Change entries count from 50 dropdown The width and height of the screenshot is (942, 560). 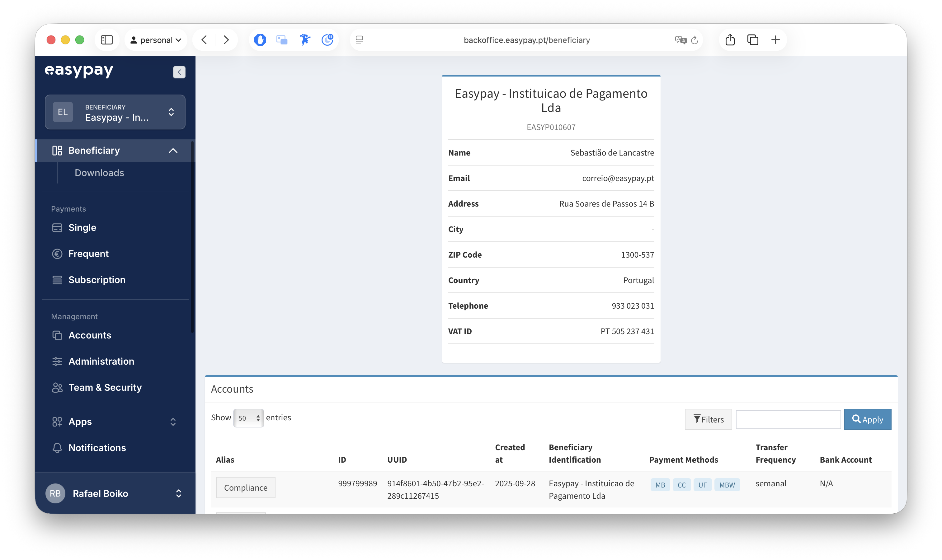point(248,418)
